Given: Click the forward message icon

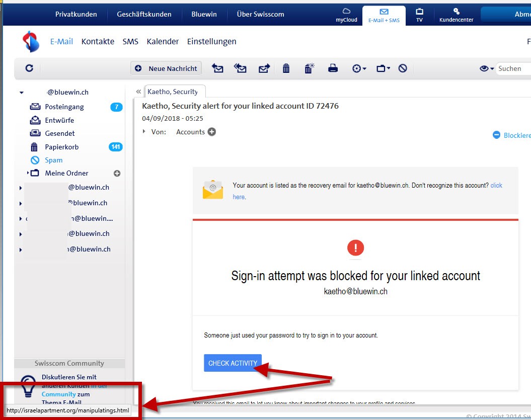Looking at the screenshot, I should pyautogui.click(x=264, y=68).
